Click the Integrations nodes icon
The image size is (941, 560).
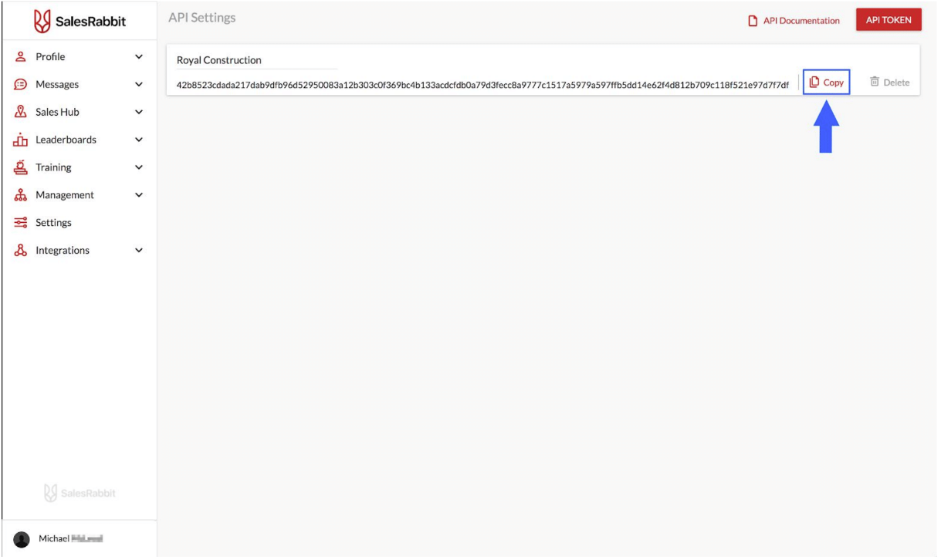[22, 250]
